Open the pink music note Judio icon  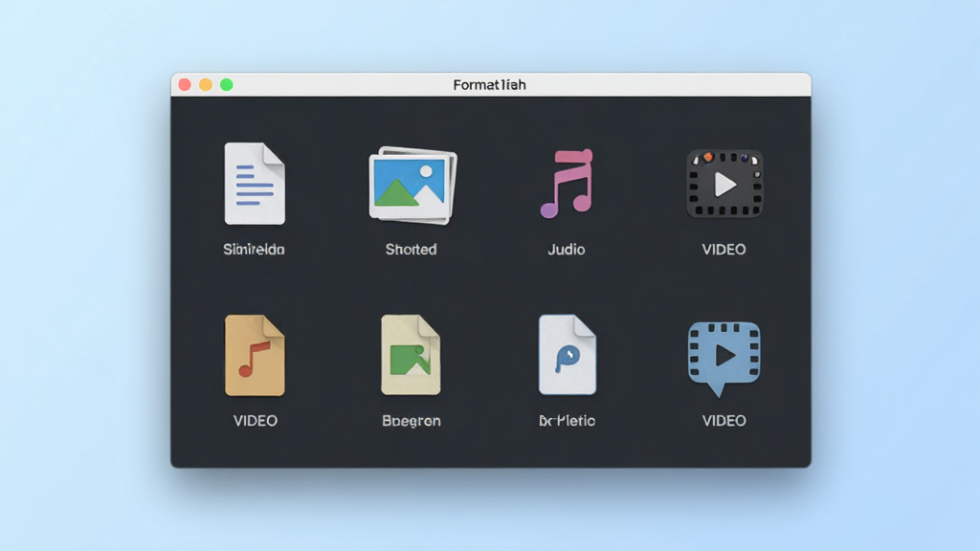[x=567, y=184]
